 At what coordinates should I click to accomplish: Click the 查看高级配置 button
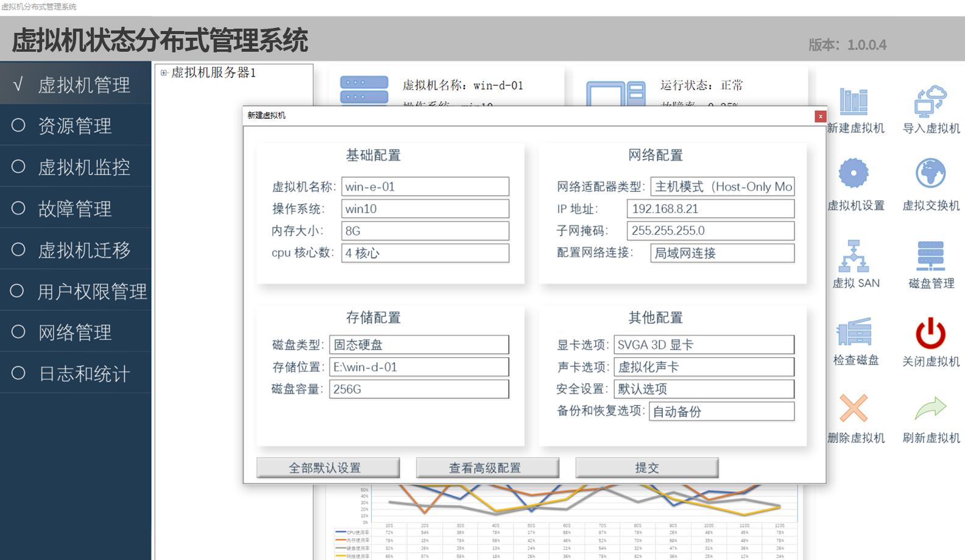(x=487, y=467)
